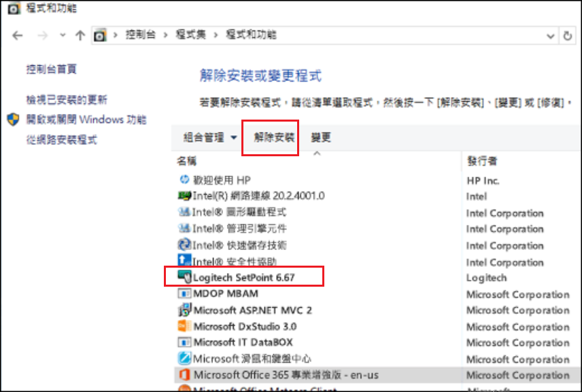Click the Logitech SetPoint 6.67 icon
582x392 pixels.
tap(184, 277)
